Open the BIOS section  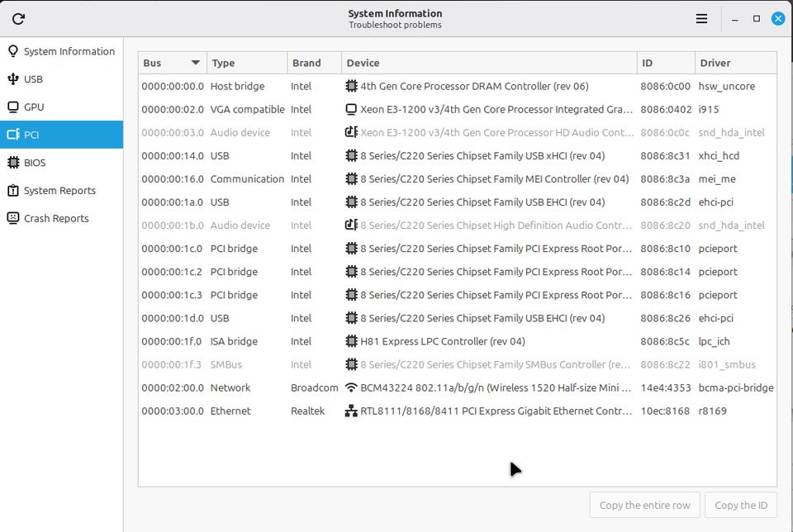coord(62,163)
